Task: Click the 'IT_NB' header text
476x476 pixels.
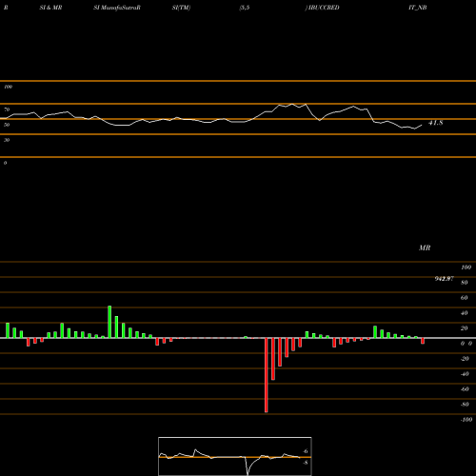Action: pos(418,8)
